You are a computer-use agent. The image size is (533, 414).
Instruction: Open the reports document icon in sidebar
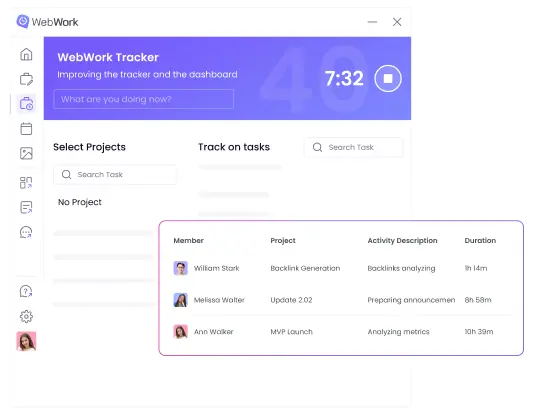(26, 207)
